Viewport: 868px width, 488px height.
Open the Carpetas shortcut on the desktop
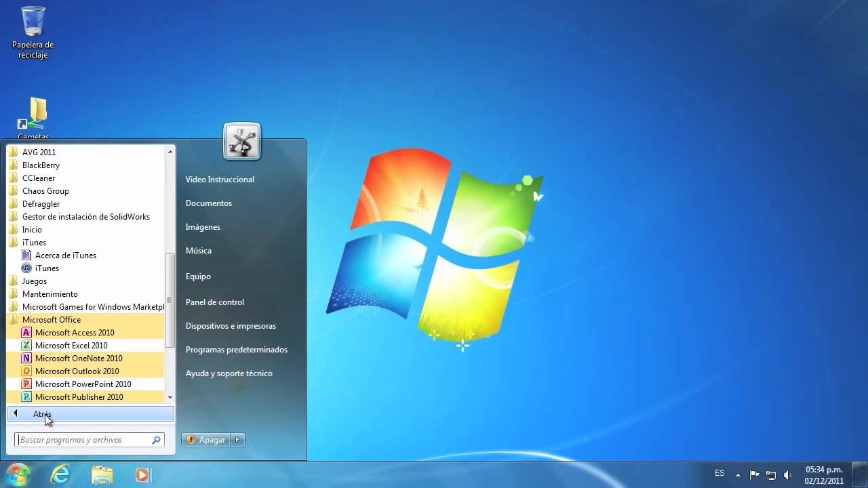click(33, 119)
